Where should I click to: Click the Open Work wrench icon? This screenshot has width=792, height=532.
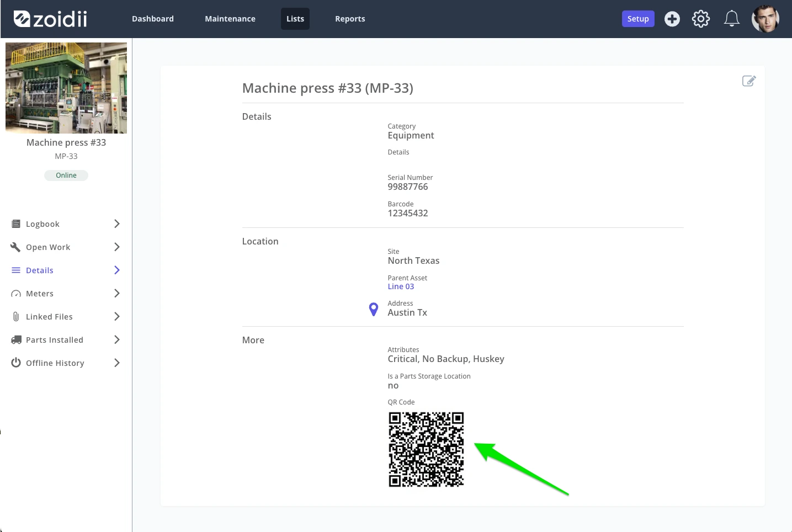pyautogui.click(x=16, y=247)
